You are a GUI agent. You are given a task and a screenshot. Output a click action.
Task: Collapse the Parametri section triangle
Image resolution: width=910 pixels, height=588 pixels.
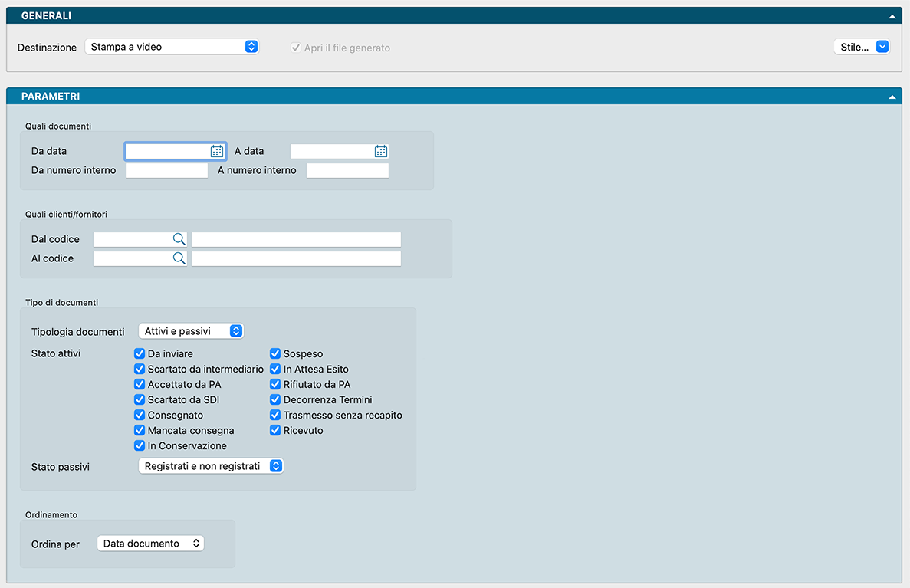[892, 97]
